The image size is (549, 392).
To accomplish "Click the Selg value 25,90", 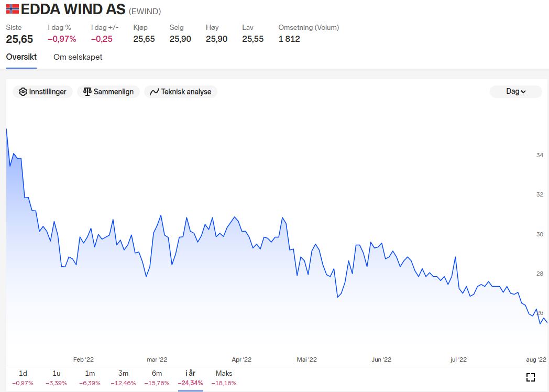I will click(180, 39).
